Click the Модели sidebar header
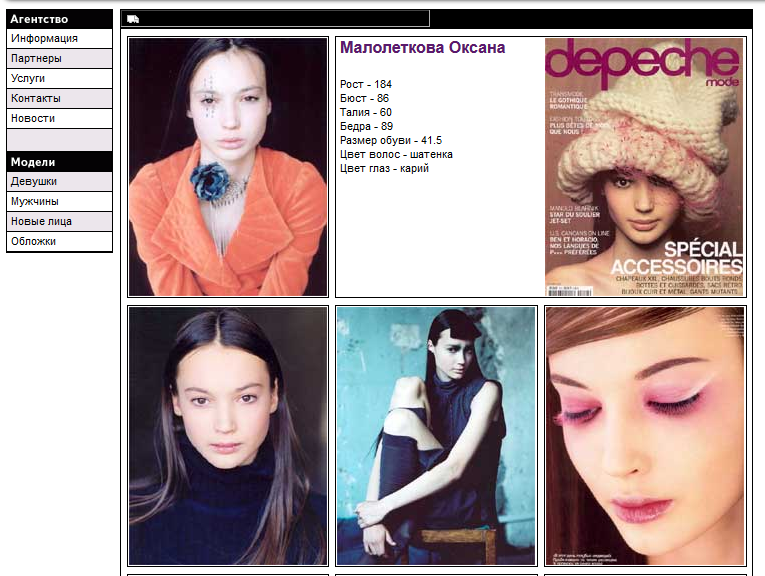The height and width of the screenshot is (576, 765). pos(60,162)
